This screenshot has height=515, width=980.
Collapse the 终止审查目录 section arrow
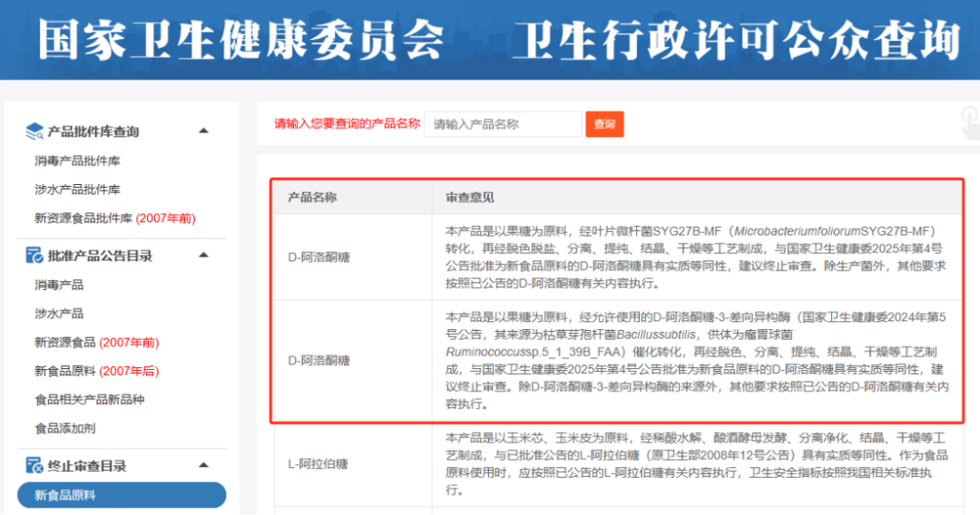[x=204, y=466]
